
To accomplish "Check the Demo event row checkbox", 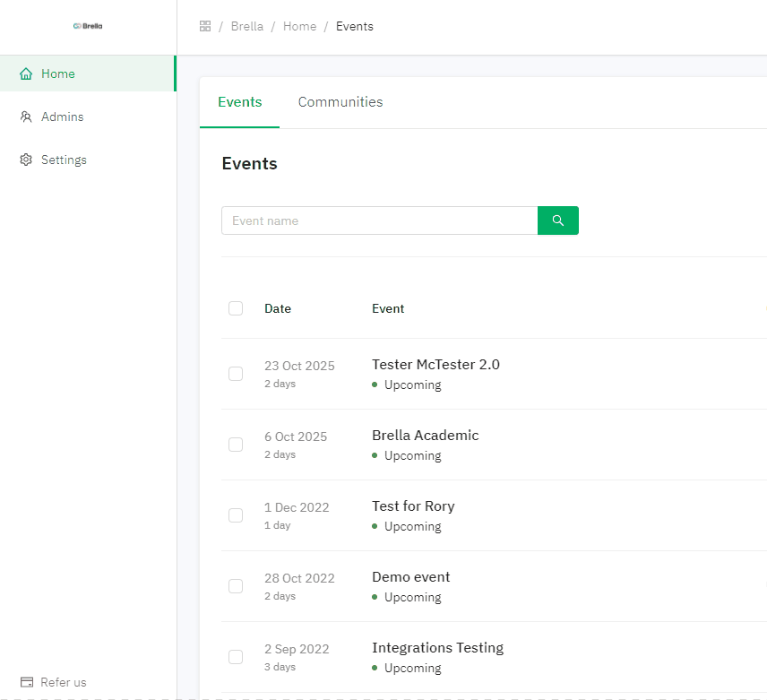I will click(236, 586).
